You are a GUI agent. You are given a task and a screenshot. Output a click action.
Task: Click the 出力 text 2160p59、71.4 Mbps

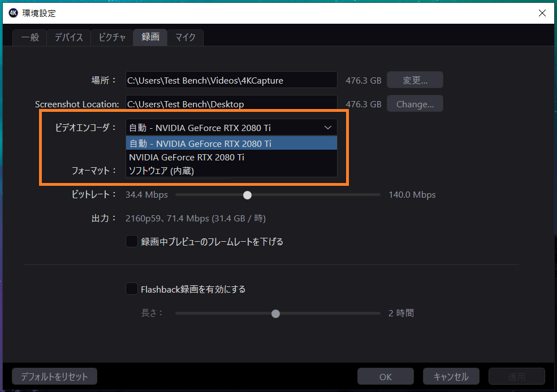196,218
